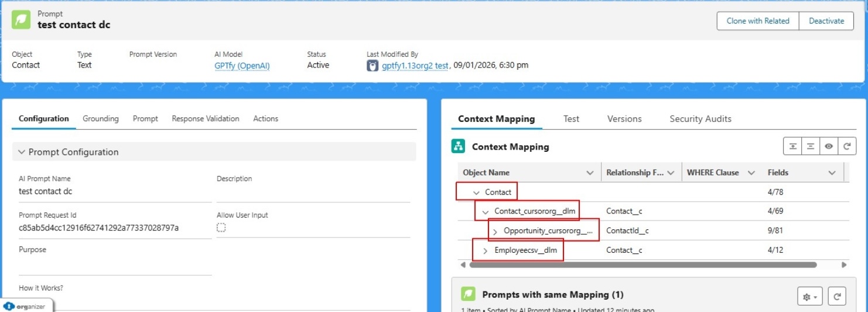Click the organizer logo at bottom left

tap(26, 306)
